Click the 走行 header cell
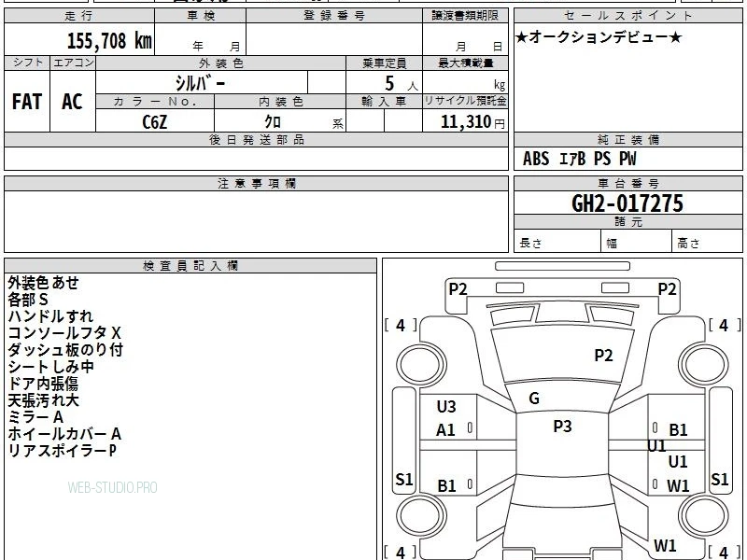Image resolution: width=747 pixels, height=560 pixels. 79,16
